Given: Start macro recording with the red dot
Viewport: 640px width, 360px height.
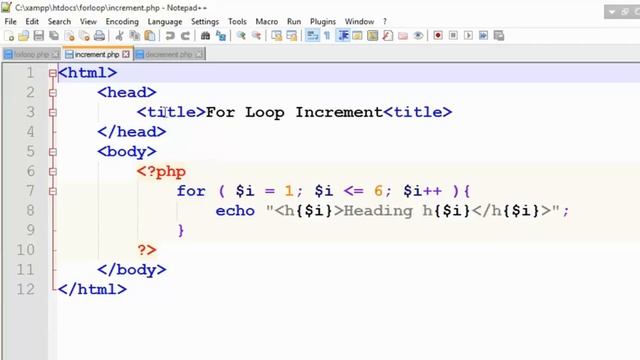Looking at the screenshot, I should [x=438, y=36].
